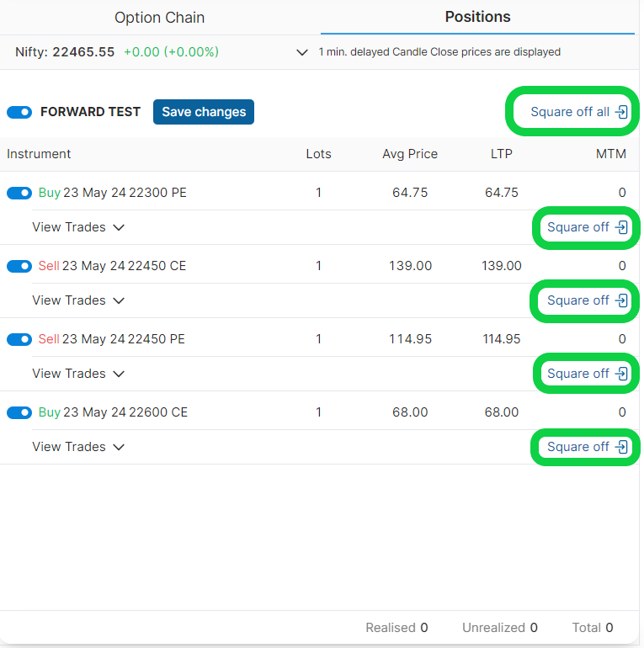
Task: Expand the Nifty price dropdown chevron
Action: coord(302,52)
